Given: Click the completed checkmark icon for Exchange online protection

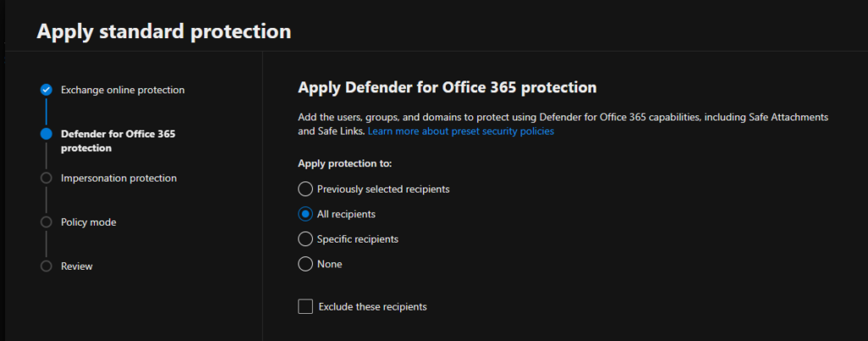Looking at the screenshot, I should pyautogui.click(x=46, y=90).
